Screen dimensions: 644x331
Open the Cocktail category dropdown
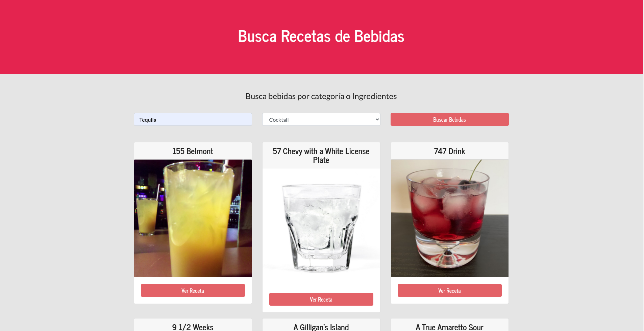click(321, 119)
